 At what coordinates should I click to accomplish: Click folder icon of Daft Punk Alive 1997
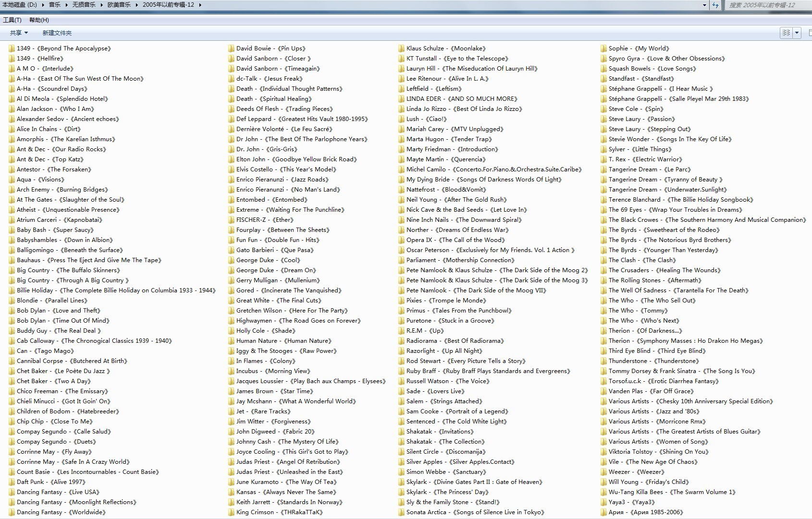[x=12, y=482]
